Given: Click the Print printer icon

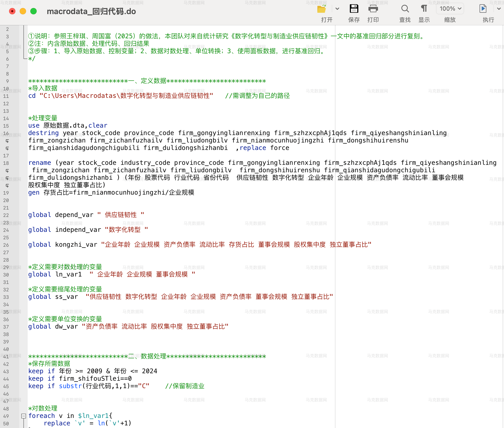Looking at the screenshot, I should click(x=373, y=9).
